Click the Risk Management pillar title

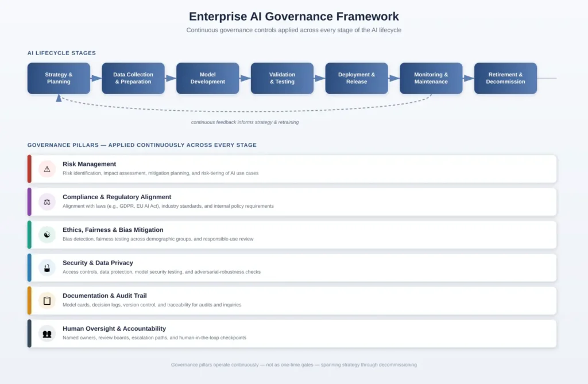point(89,164)
